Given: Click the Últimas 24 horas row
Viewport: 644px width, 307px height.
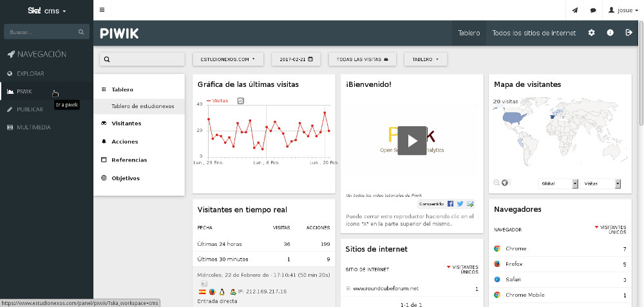Looking at the screenshot, I should coord(263,244).
